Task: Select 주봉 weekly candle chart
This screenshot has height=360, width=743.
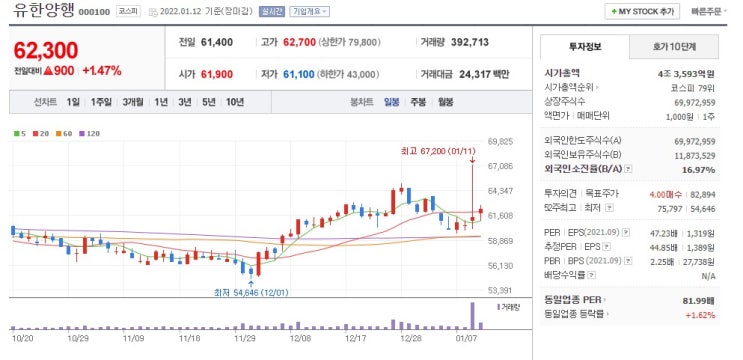Action: [x=418, y=102]
